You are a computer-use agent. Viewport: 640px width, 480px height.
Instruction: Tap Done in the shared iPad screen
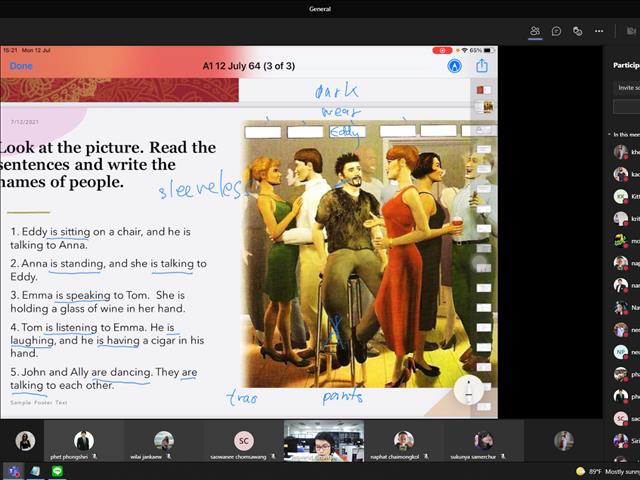click(x=21, y=66)
